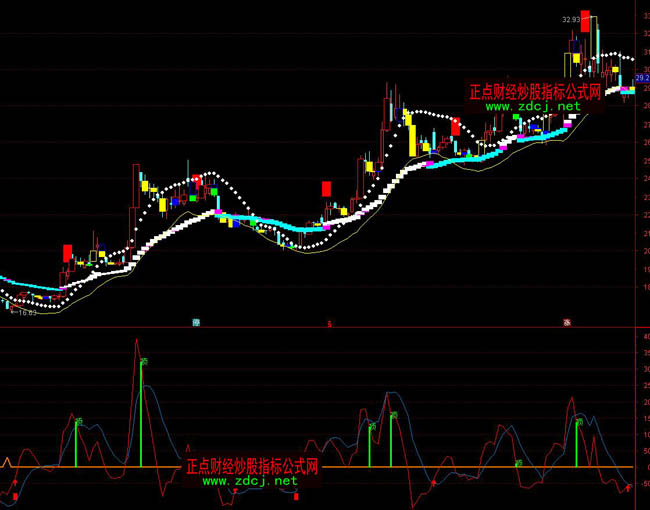Click the pink info marker on time axis
Viewport: 650px width, 510px height.
click(567, 322)
